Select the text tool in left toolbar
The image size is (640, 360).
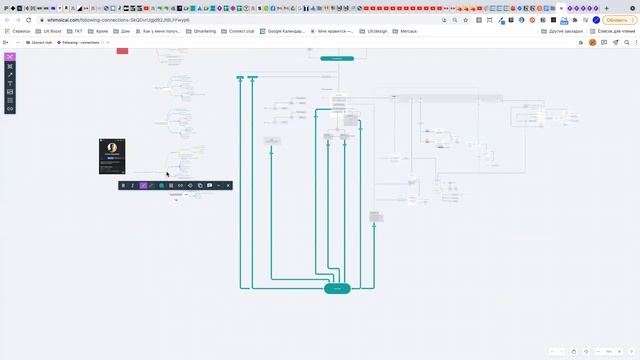coord(10,83)
